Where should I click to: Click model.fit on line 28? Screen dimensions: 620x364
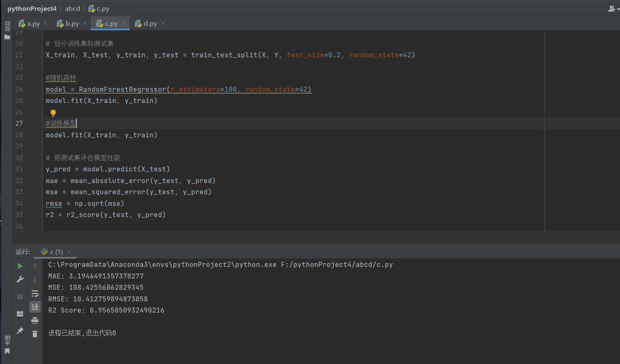click(64, 135)
